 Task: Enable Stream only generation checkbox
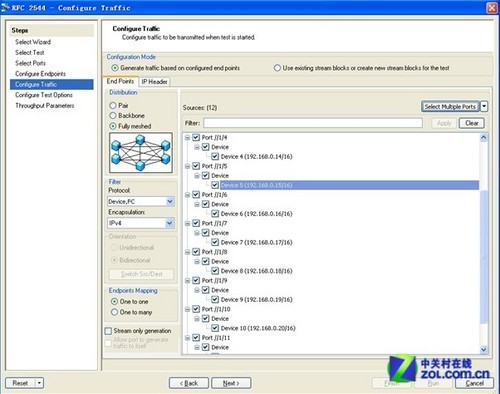coord(108,331)
